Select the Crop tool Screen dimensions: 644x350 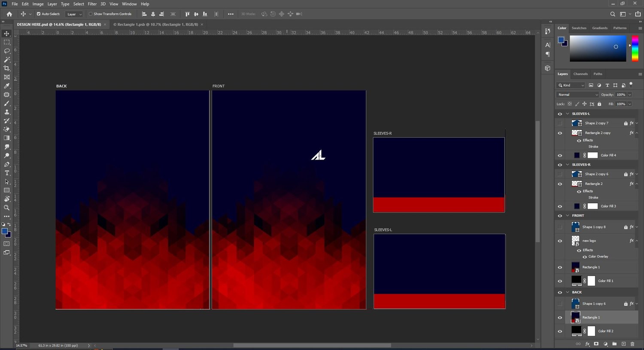6,68
